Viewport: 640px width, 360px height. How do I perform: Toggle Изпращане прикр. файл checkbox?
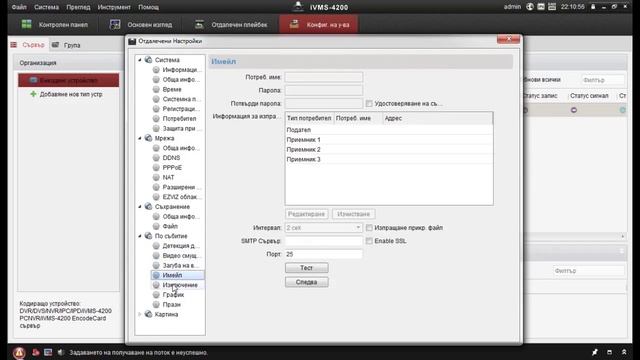[369, 228]
